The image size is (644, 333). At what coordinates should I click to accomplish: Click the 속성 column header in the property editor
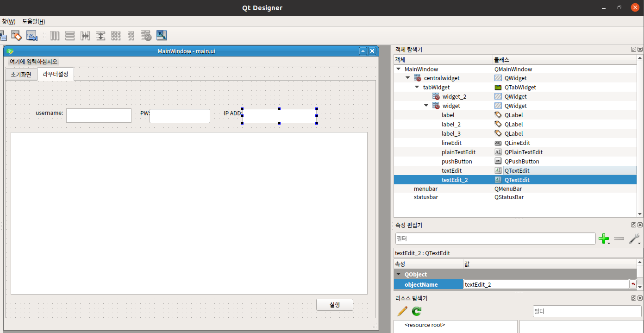point(428,264)
